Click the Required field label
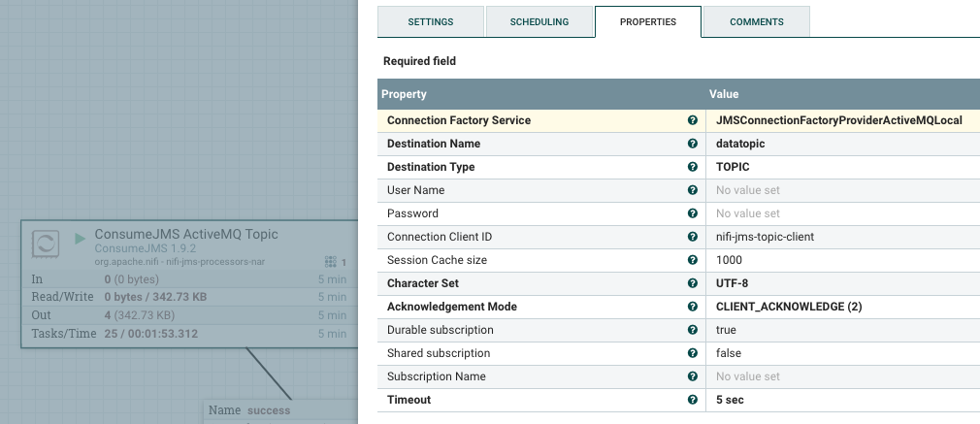 [419, 61]
